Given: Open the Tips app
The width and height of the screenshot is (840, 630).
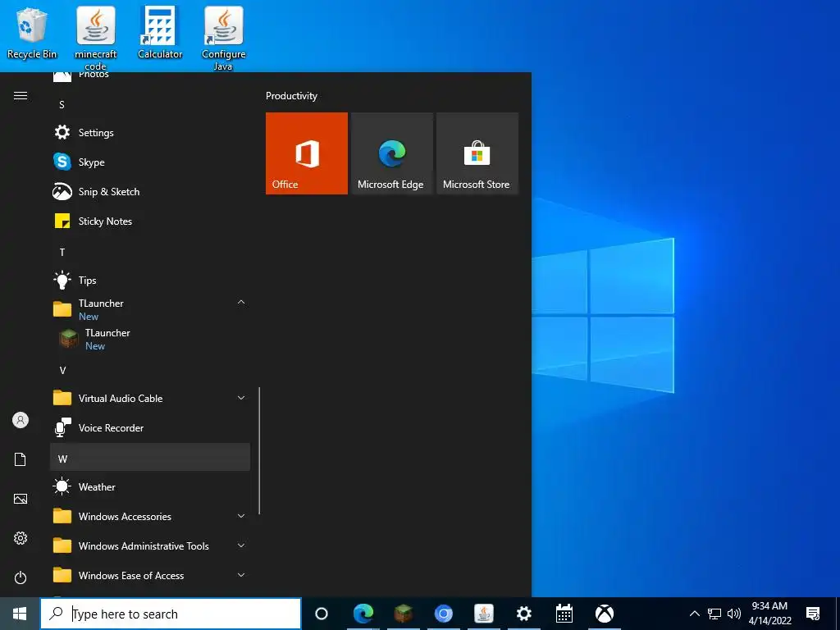Looking at the screenshot, I should [x=150, y=281].
